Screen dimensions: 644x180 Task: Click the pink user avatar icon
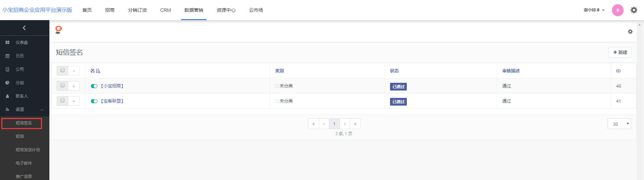[x=617, y=10]
